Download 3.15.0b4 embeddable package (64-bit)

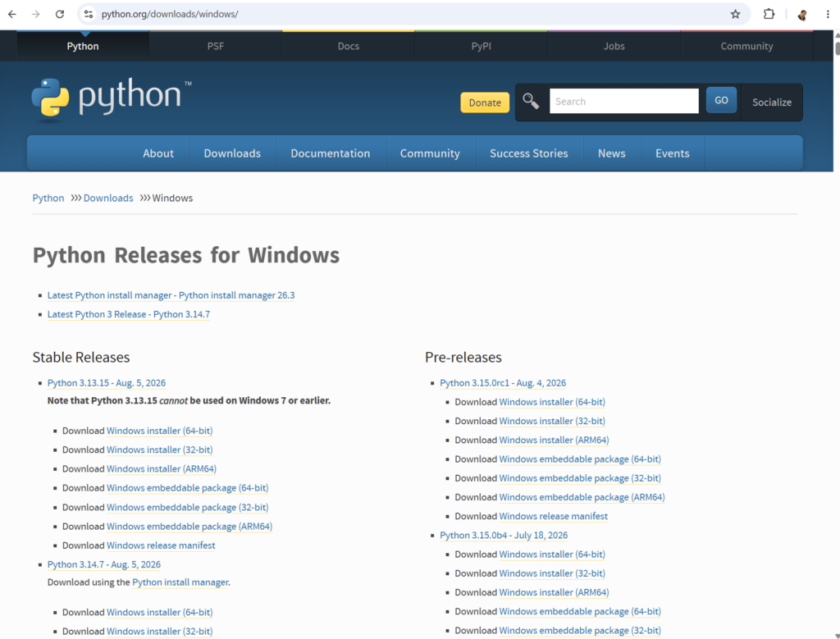click(580, 611)
